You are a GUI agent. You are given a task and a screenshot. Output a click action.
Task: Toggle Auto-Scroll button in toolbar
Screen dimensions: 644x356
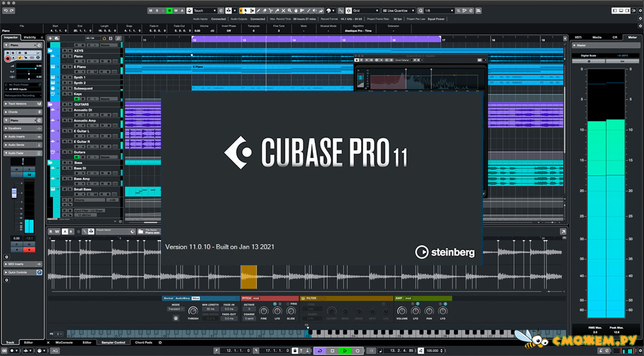(x=229, y=10)
